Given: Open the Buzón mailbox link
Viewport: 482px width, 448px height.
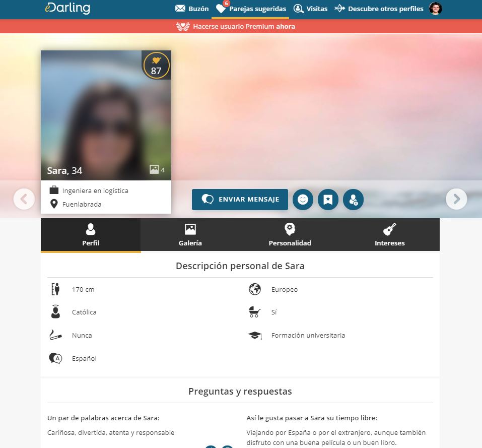Looking at the screenshot, I should tap(192, 9).
